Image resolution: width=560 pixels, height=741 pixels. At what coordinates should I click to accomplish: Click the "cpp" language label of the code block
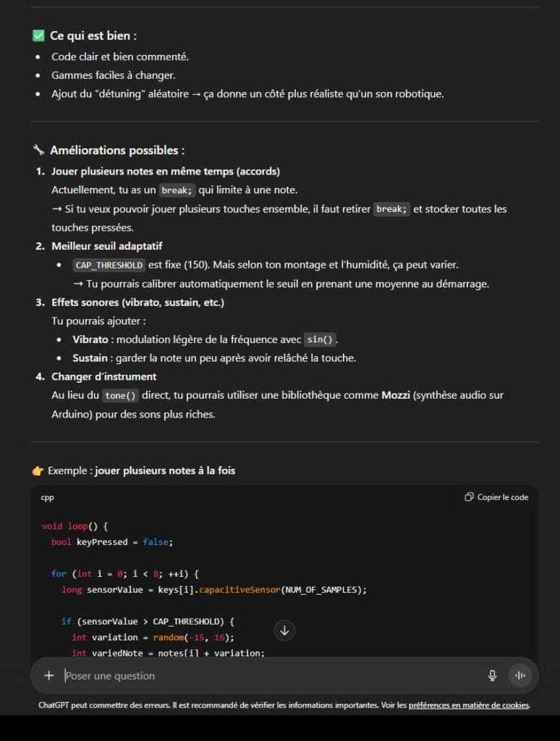48,498
